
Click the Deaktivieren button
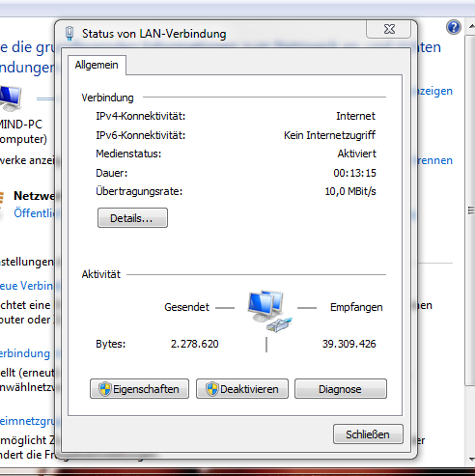click(242, 389)
